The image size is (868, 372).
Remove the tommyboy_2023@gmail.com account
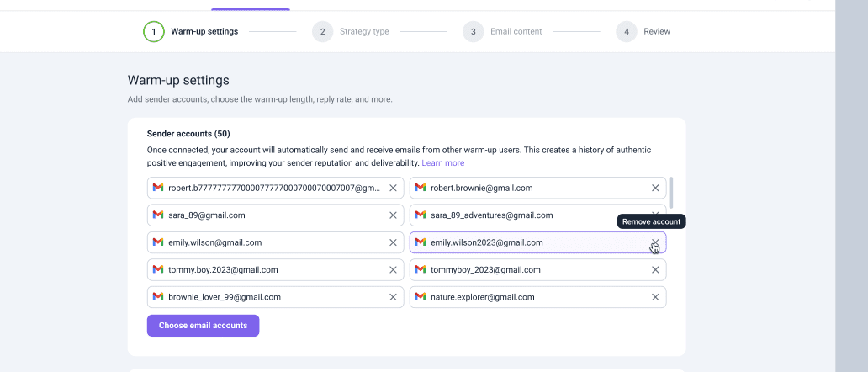click(655, 270)
